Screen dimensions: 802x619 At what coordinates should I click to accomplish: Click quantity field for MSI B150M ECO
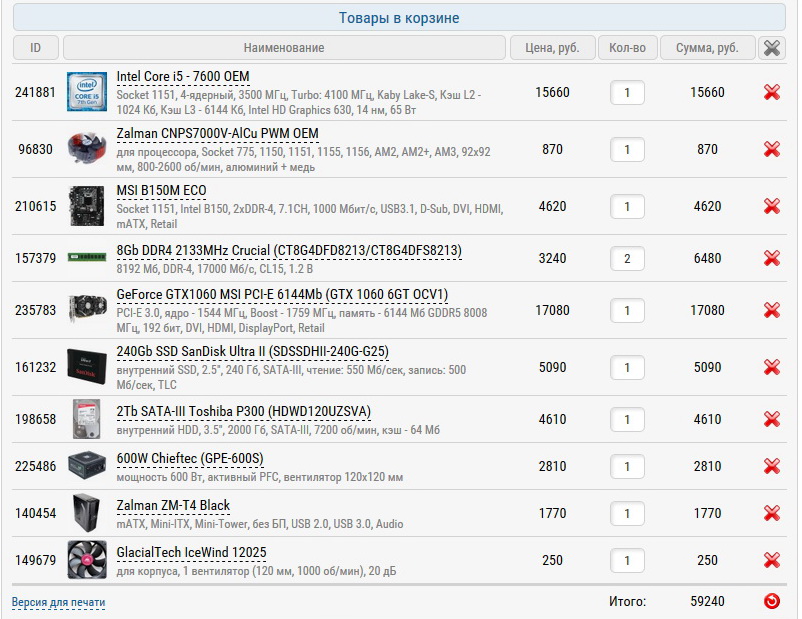[627, 207]
